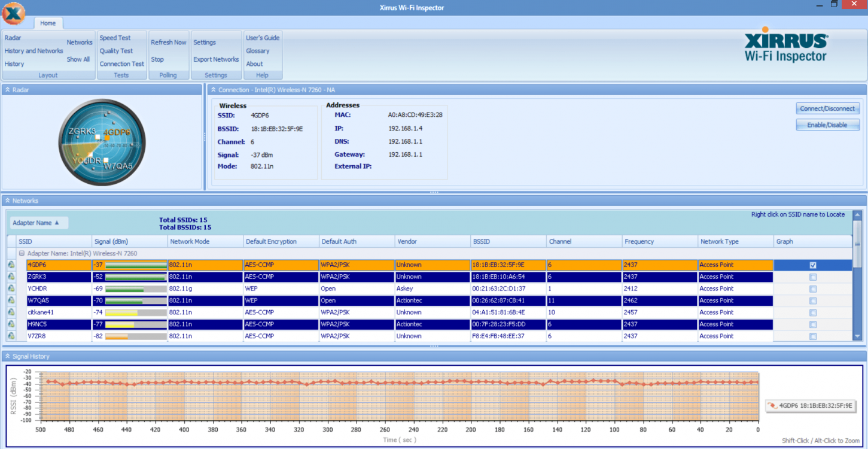Screen dimensions: 868x449
Task: Run the Connection Test
Action: click(122, 64)
